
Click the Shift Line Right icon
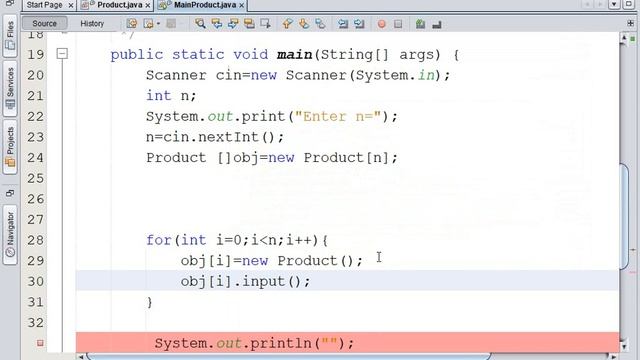tap(359, 24)
